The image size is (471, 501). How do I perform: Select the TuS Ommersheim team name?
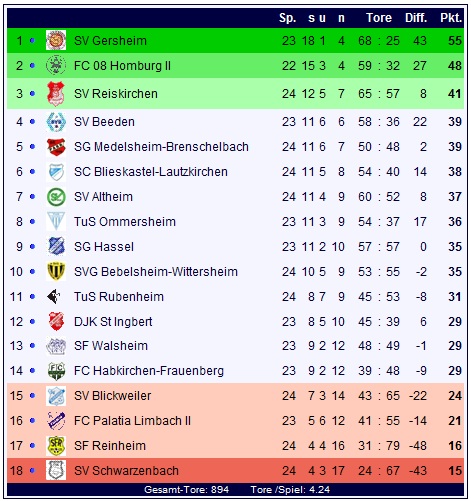pos(125,222)
